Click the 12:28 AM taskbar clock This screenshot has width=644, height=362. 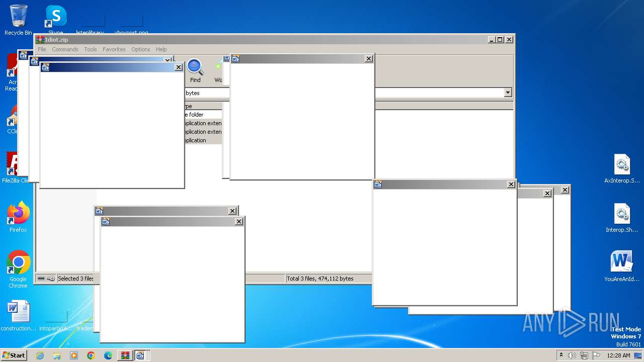tap(618, 355)
